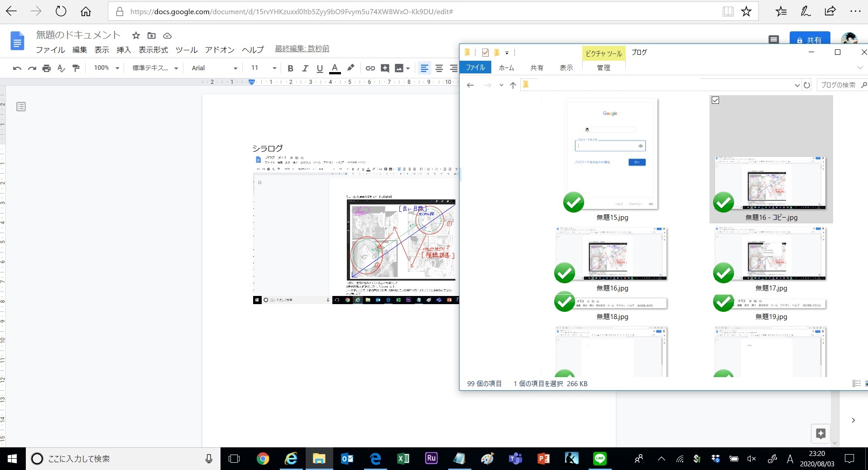
Task: Center align the text
Action: pos(439,68)
